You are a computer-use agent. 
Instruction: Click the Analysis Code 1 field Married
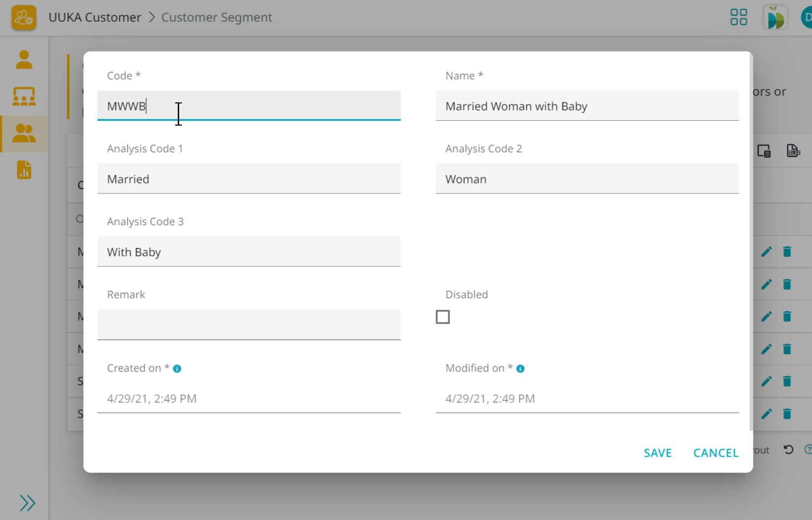[x=249, y=179]
